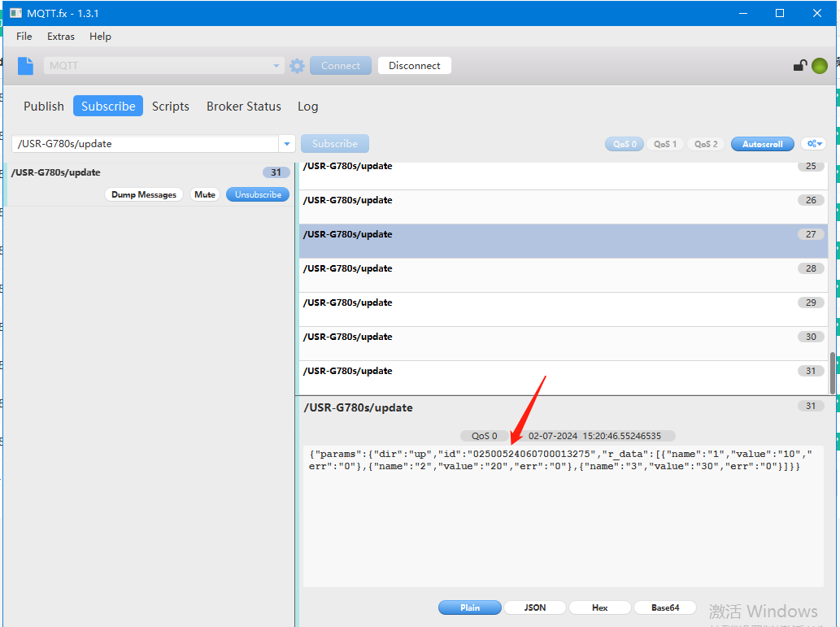Switch payload view to JSON format

(x=534, y=607)
